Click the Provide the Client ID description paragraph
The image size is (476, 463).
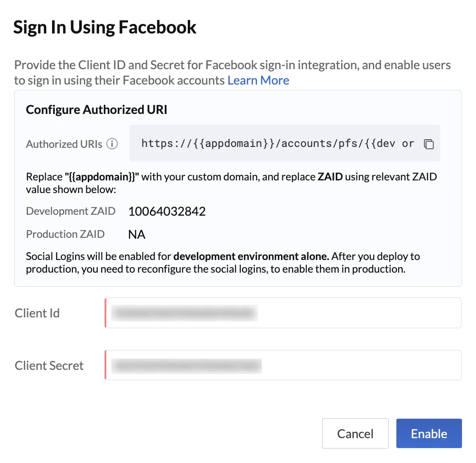[232, 72]
